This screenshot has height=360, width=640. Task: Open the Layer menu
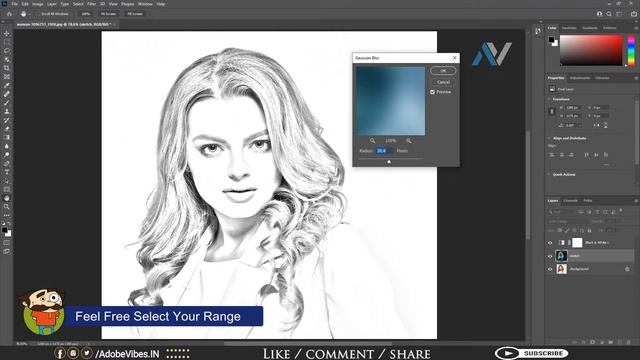[52, 4]
